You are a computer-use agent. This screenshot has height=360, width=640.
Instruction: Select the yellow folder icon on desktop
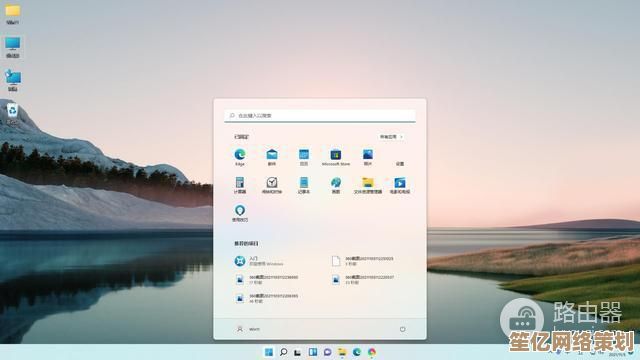click(13, 14)
